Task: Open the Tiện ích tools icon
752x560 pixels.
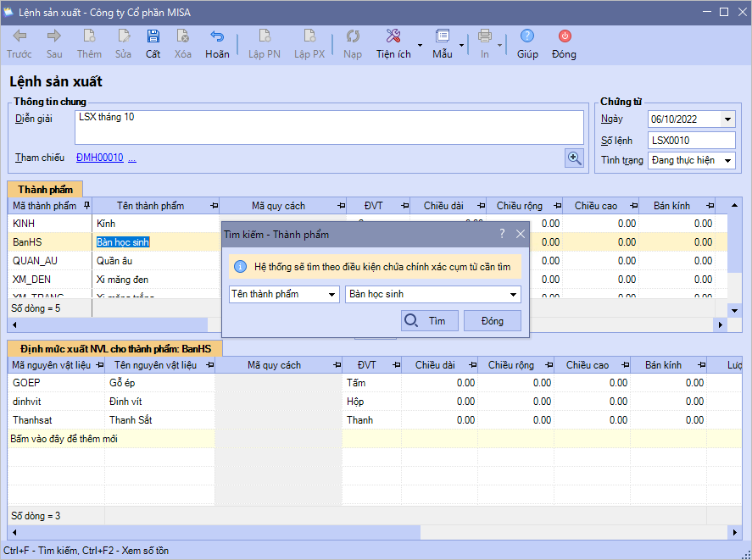Action: coord(393,36)
